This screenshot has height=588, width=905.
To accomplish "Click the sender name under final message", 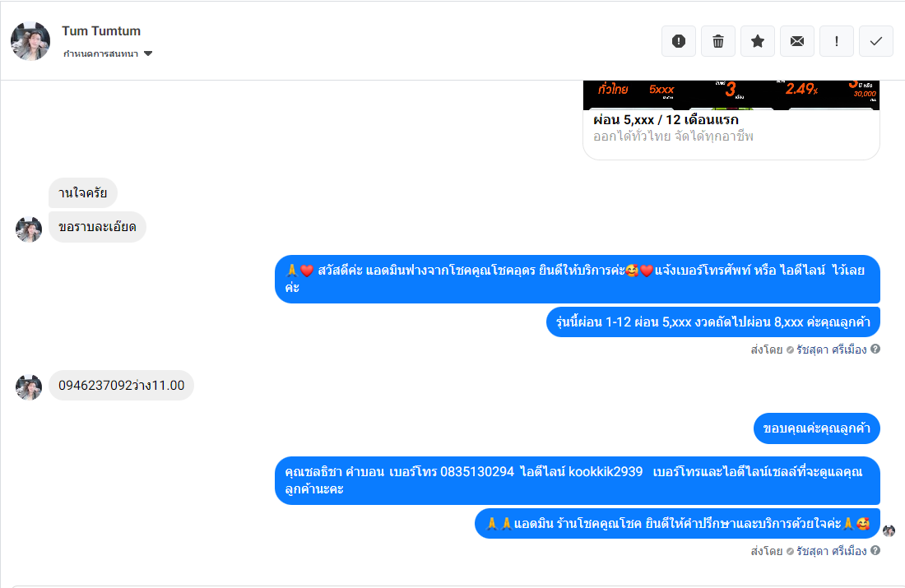I will click(x=832, y=551).
